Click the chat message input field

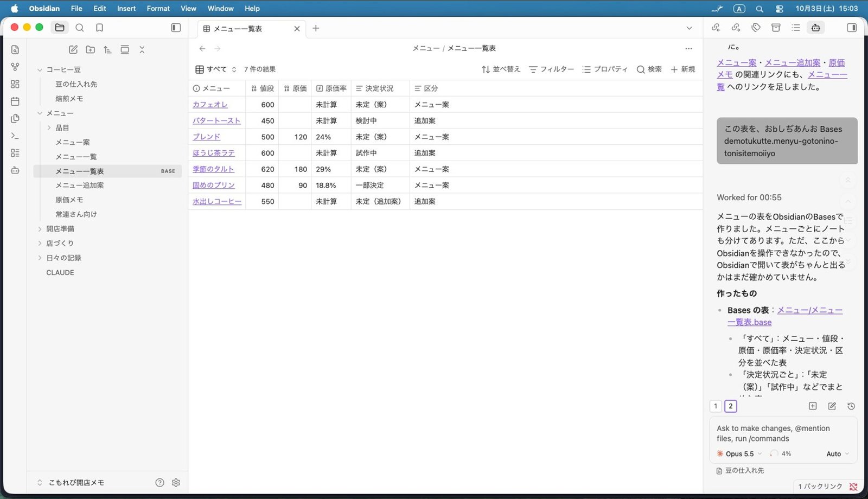[783, 433]
